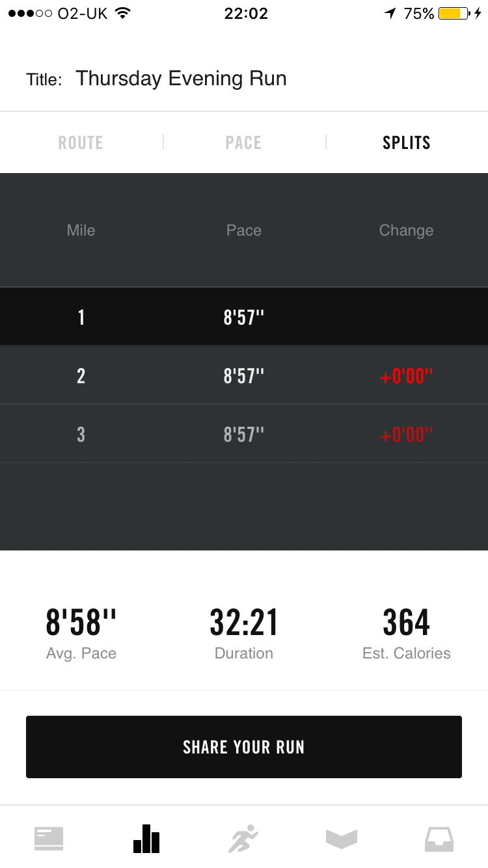Screen dimensions: 488x868
Task: Tap the Change column header
Action: (x=406, y=230)
